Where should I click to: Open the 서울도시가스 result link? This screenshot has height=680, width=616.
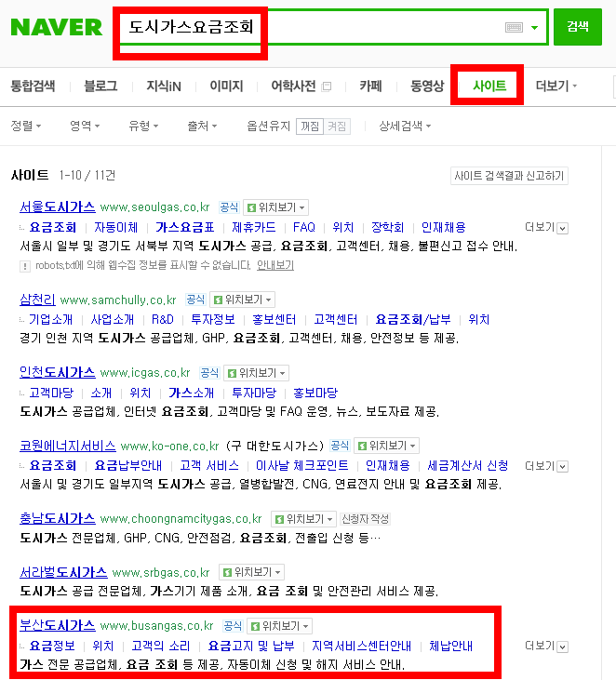pos(58,207)
